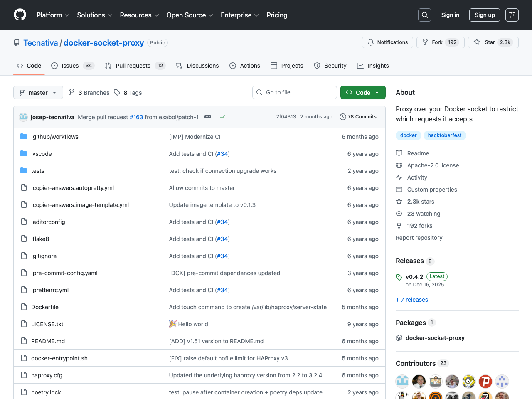Click the ellipsis icon beside the commit message
Viewport: 532px width, 399px height.
(208, 117)
